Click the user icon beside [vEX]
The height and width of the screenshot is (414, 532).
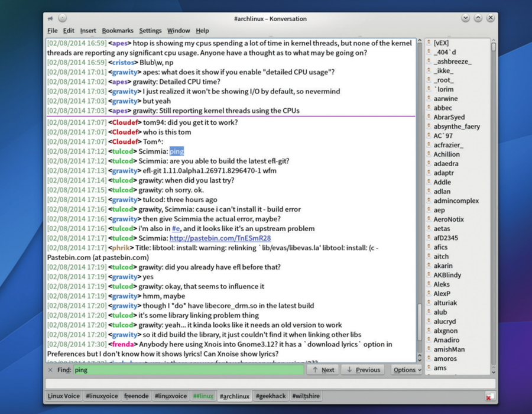429,43
